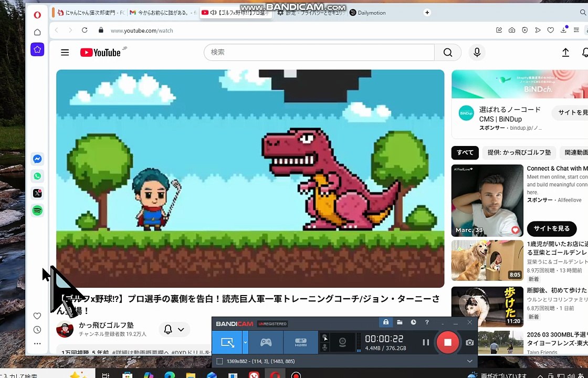Switch to the Dailymotion tab
Viewport: 588px width, 378px height.
click(x=367, y=13)
